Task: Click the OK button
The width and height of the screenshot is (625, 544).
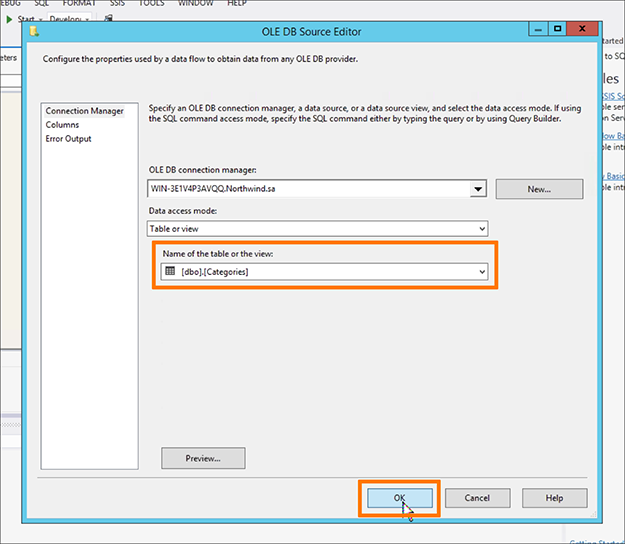Action: click(x=399, y=498)
